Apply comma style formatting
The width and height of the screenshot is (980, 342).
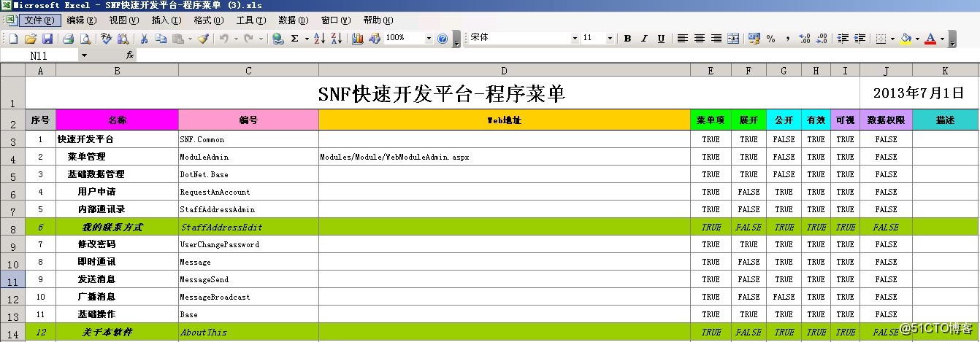[787, 39]
